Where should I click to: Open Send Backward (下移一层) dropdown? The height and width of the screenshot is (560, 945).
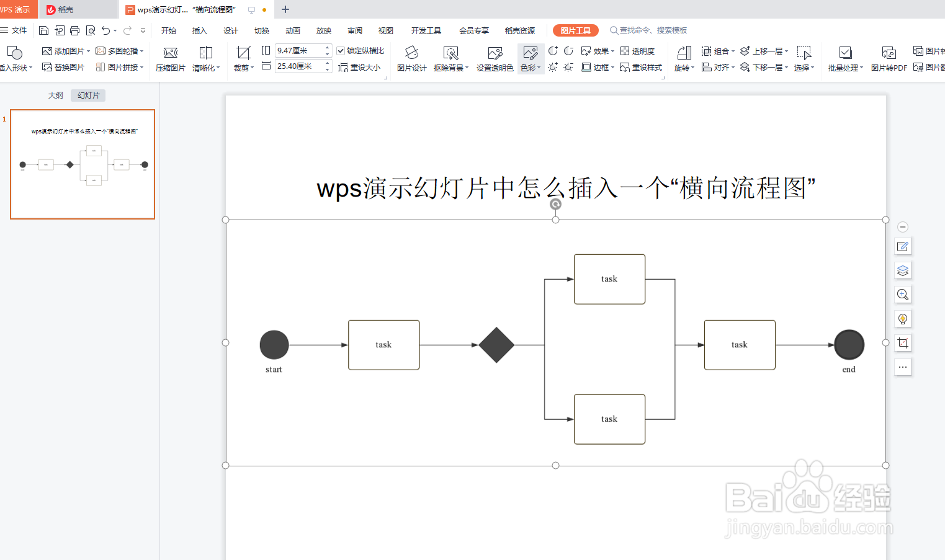(x=764, y=67)
